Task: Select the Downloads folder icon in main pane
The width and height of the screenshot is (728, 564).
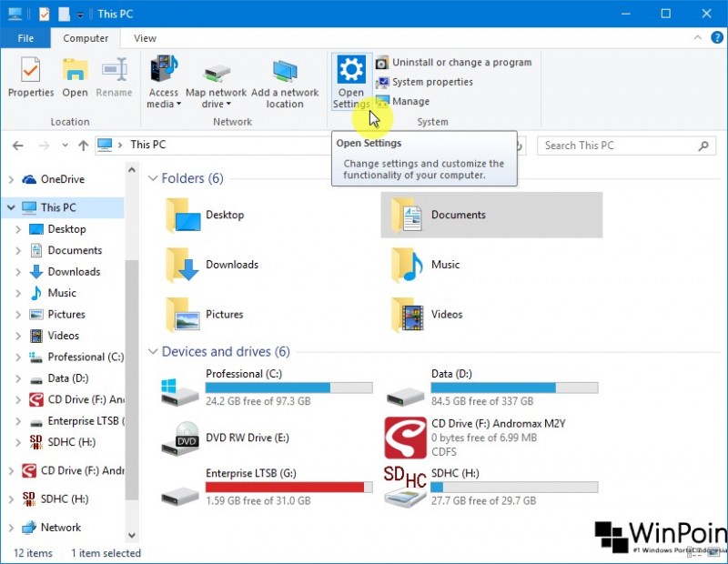Action: point(183,265)
